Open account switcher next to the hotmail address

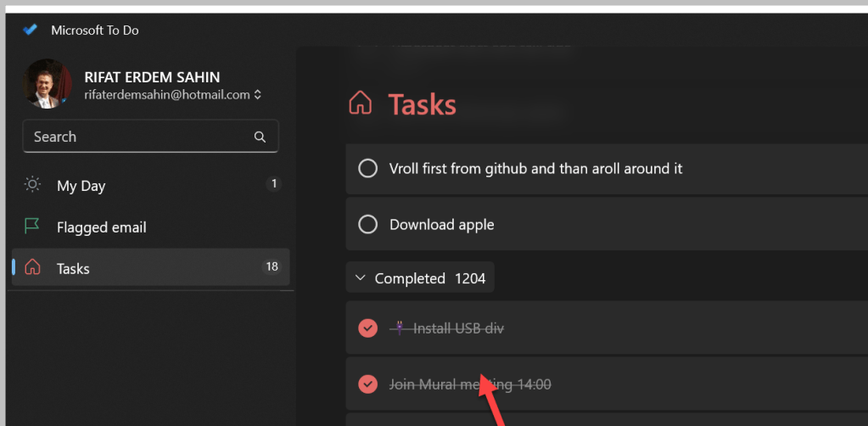(257, 95)
